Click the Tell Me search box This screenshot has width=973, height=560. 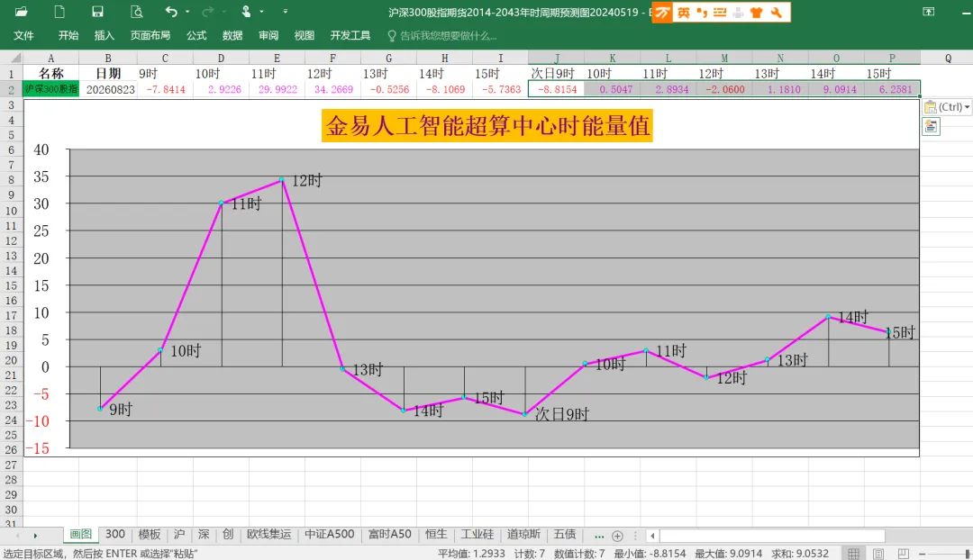pos(441,36)
